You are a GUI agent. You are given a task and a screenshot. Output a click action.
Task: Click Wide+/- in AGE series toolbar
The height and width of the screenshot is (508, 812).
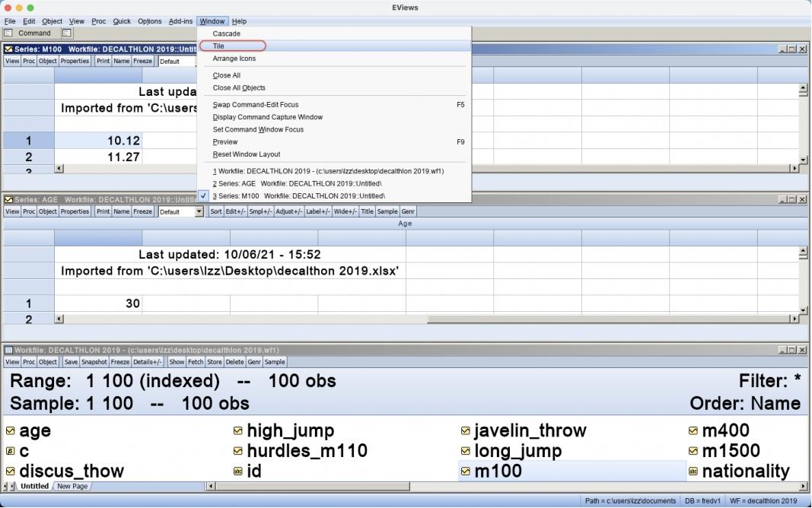(x=345, y=211)
